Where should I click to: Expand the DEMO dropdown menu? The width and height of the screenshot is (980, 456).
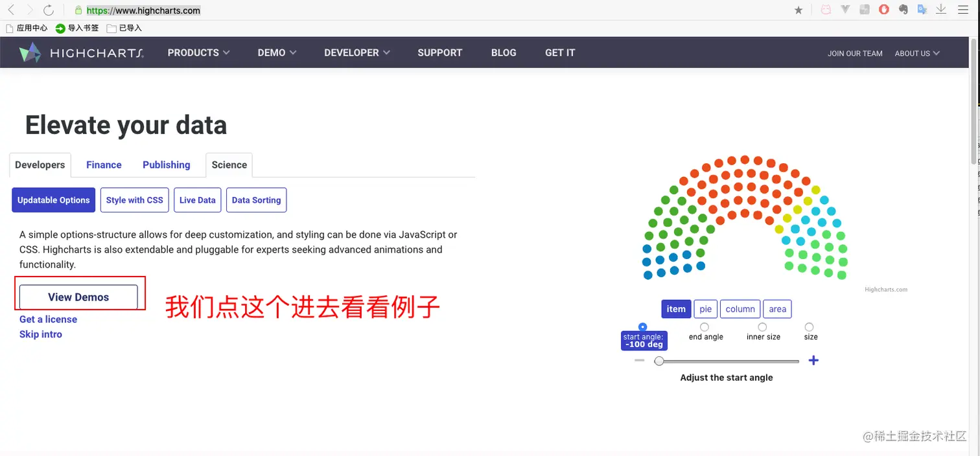click(277, 52)
